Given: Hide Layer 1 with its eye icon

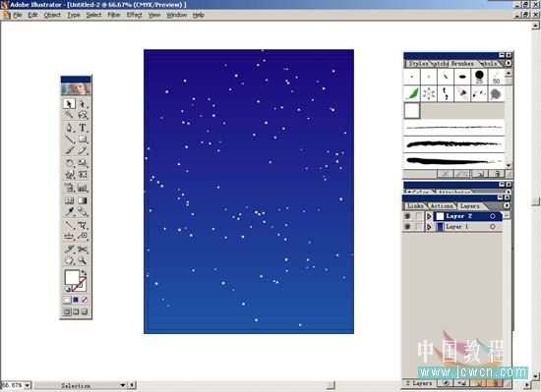Looking at the screenshot, I should tap(407, 227).
